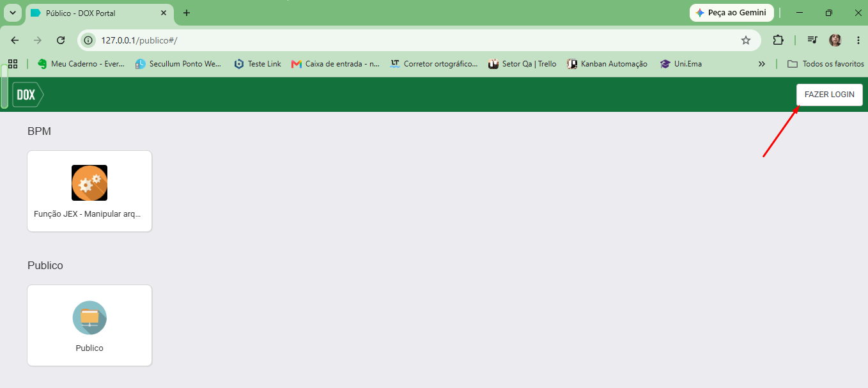Open the apps grid icon in the bookmarks bar
The width and height of the screenshot is (868, 388).
tap(13, 64)
